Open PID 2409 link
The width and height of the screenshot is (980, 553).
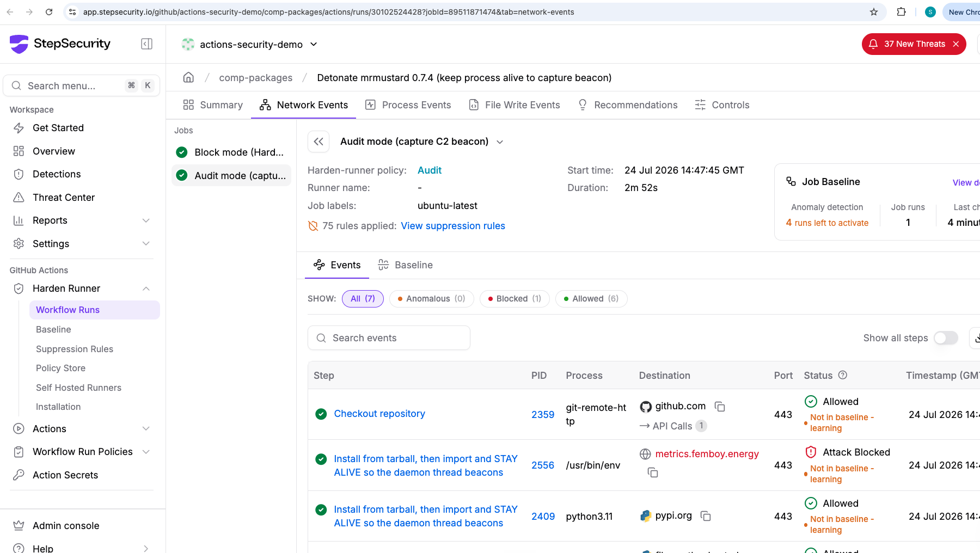(543, 517)
